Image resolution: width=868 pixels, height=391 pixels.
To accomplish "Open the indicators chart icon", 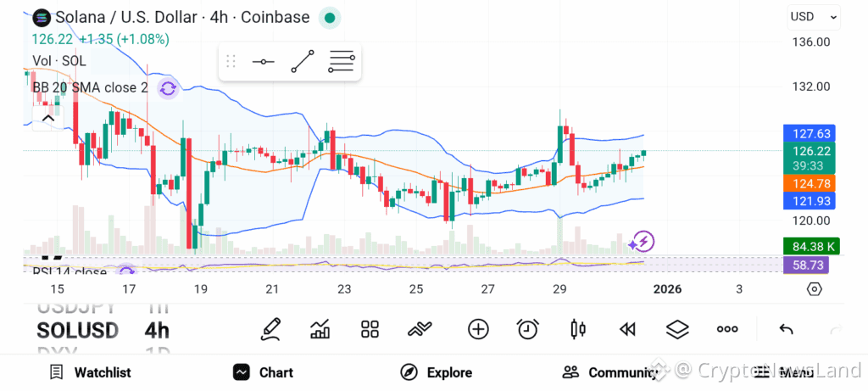I will [x=320, y=329].
